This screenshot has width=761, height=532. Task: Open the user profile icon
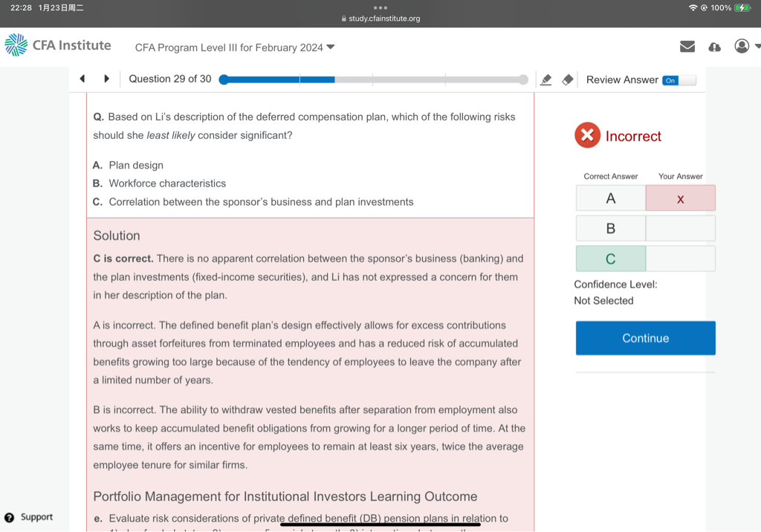(x=741, y=46)
